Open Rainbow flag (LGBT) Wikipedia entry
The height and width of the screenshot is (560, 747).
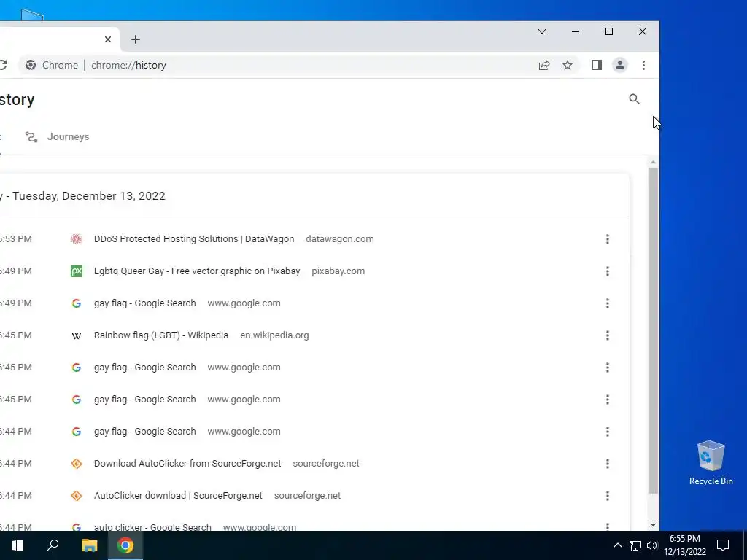coord(161,335)
